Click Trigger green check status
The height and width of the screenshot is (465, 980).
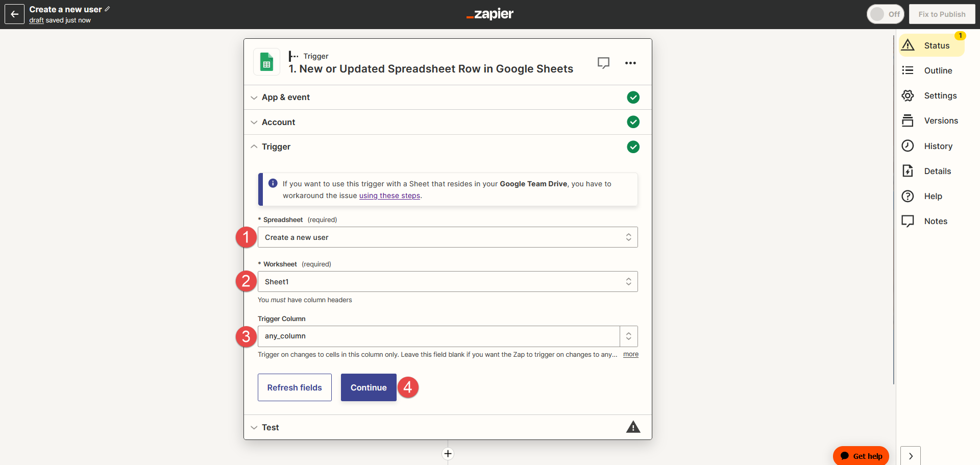point(633,147)
